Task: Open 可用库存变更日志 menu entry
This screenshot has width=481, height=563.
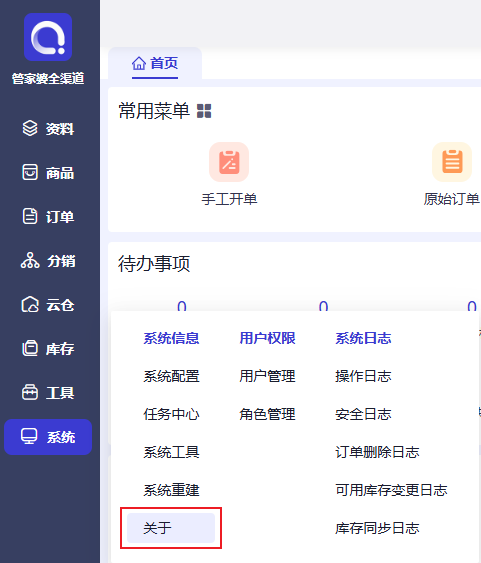Action: click(x=391, y=490)
